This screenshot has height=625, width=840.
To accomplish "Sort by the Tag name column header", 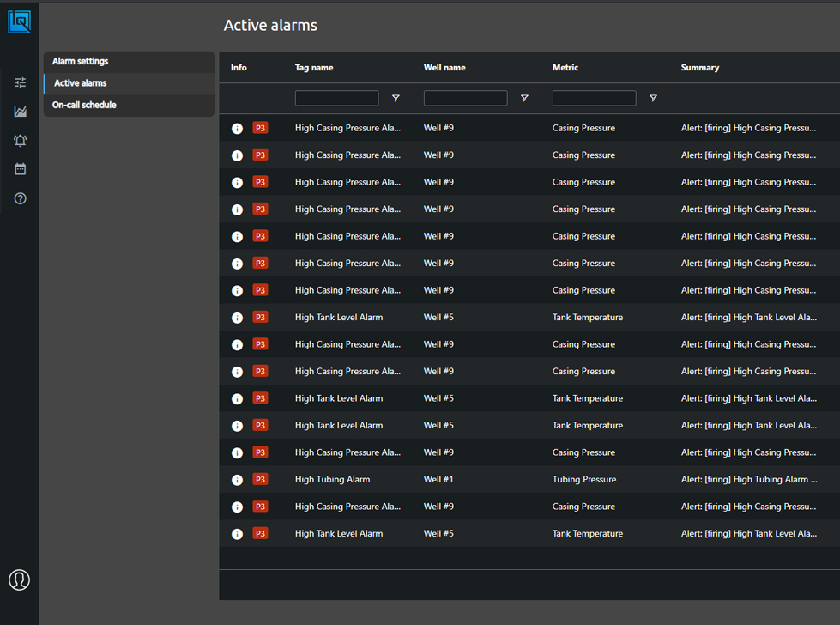I will (314, 68).
